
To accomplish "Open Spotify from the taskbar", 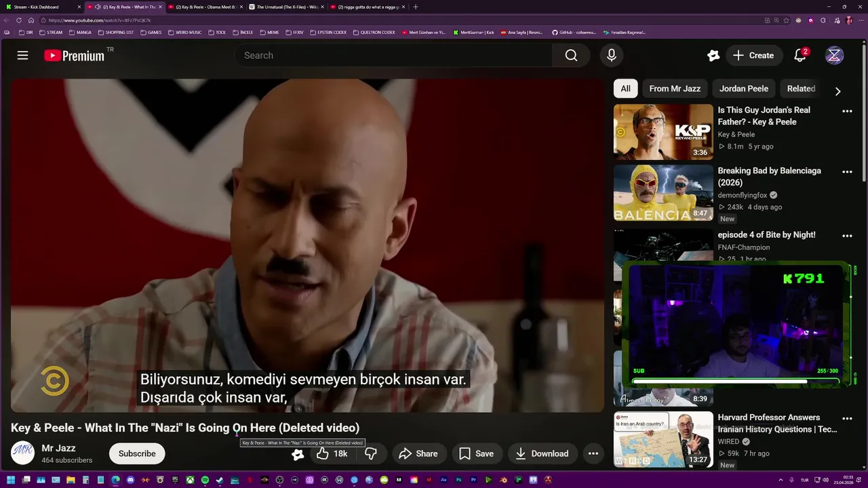I will click(205, 481).
